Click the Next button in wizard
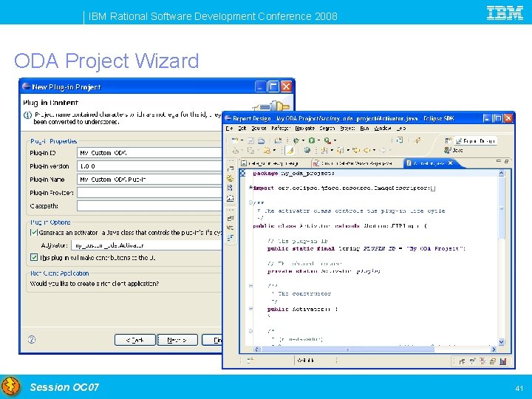The width and height of the screenshot is (532, 399). click(x=177, y=340)
